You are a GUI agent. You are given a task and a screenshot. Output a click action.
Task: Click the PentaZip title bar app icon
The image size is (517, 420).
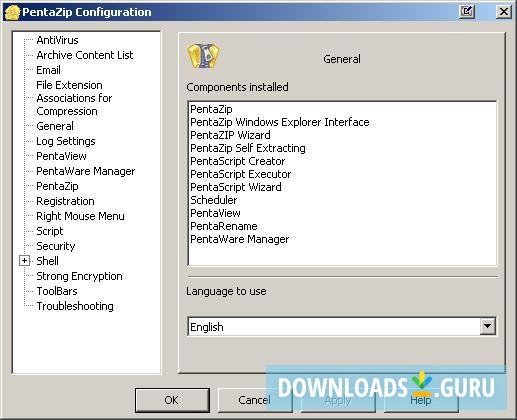click(x=12, y=12)
